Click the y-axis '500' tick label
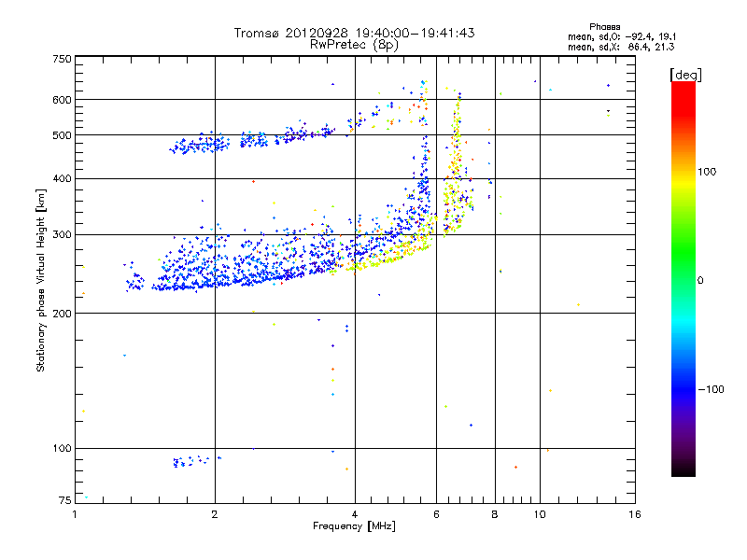The width and height of the screenshot is (747, 560). pos(62,135)
